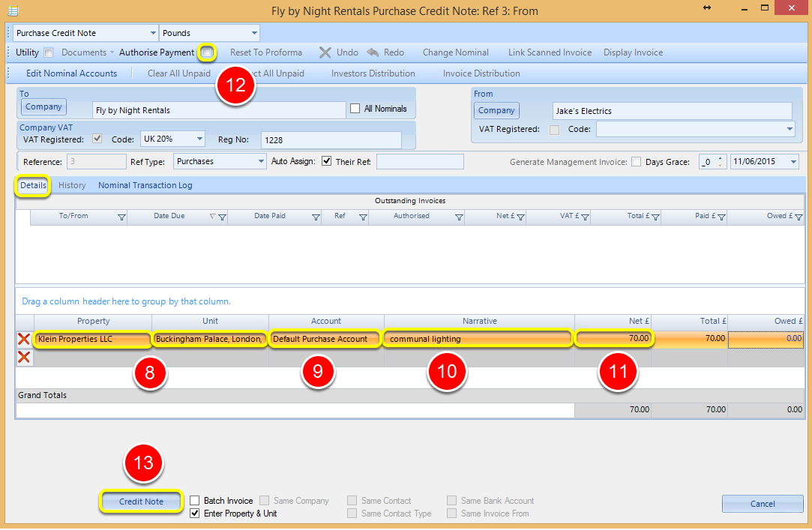Tick the Authorise Payment checkbox
Screen dimensions: 812x530
(207, 52)
